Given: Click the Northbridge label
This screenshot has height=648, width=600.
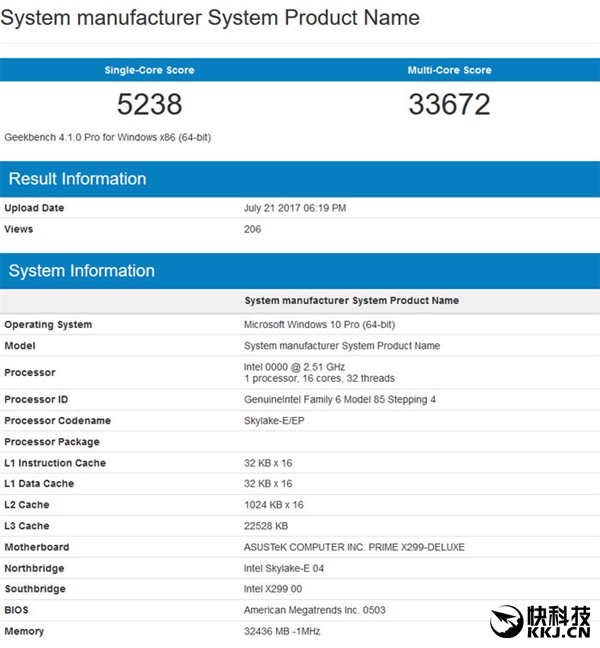Looking at the screenshot, I should [34, 568].
